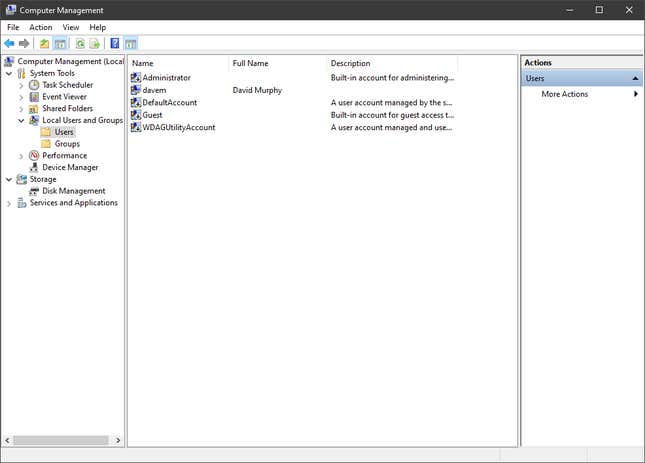The width and height of the screenshot is (645, 463).
Task: Toggle Show/Hide Console Tree toolbar icon
Action: pos(60,44)
